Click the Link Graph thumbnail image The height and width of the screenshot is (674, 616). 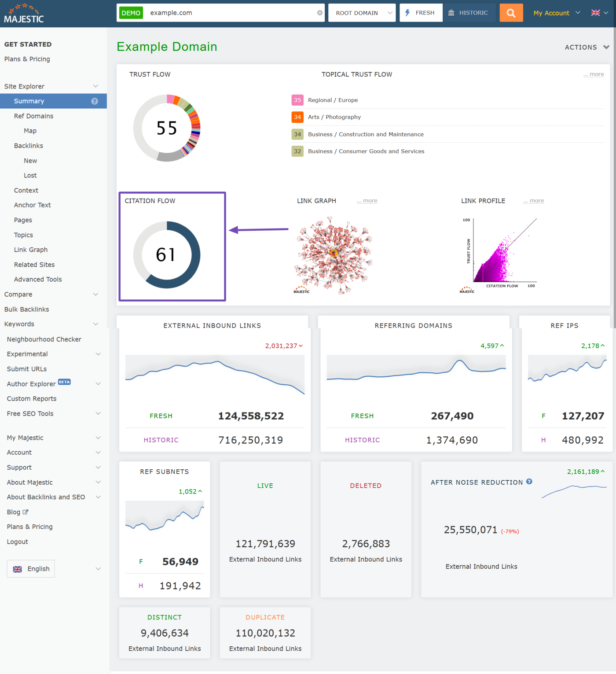(x=333, y=255)
